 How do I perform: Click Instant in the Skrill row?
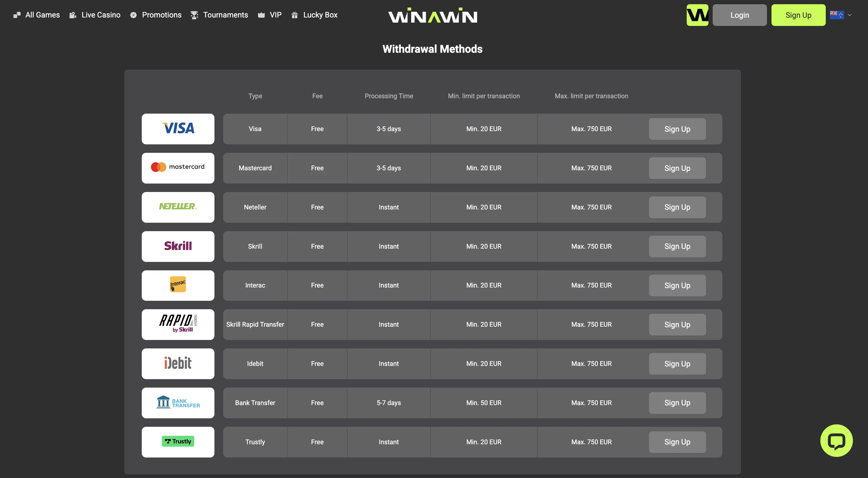[389, 247]
